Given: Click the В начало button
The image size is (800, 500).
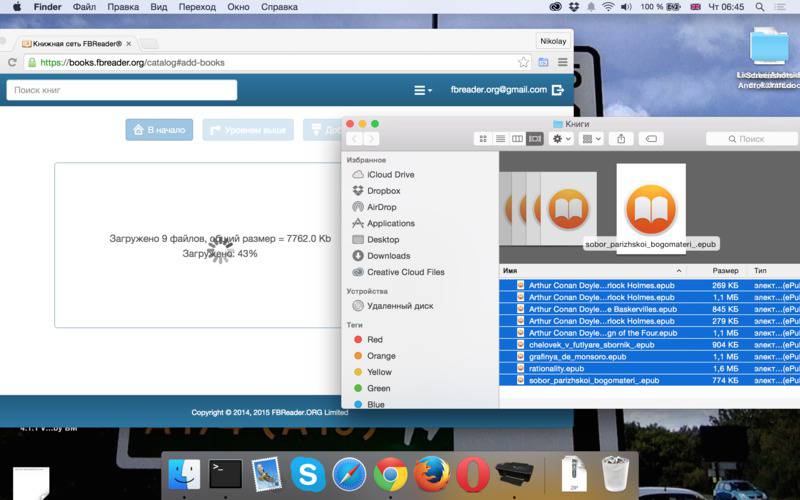Looking at the screenshot, I should (159, 130).
